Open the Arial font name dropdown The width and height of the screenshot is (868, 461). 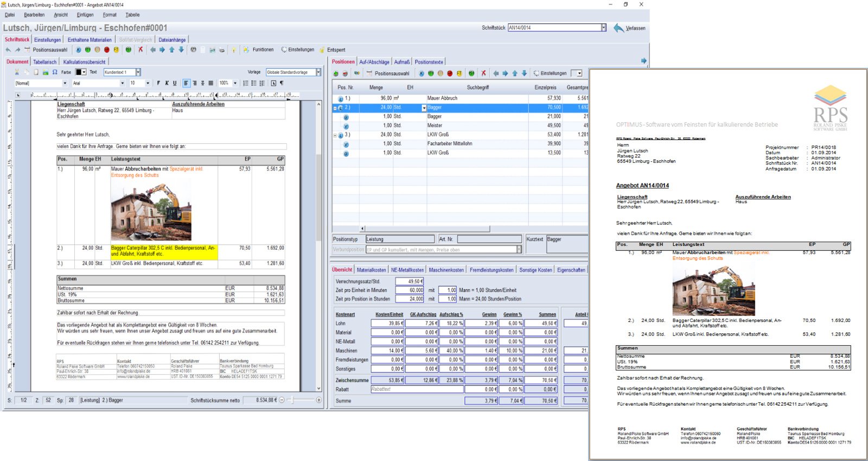[x=123, y=83]
